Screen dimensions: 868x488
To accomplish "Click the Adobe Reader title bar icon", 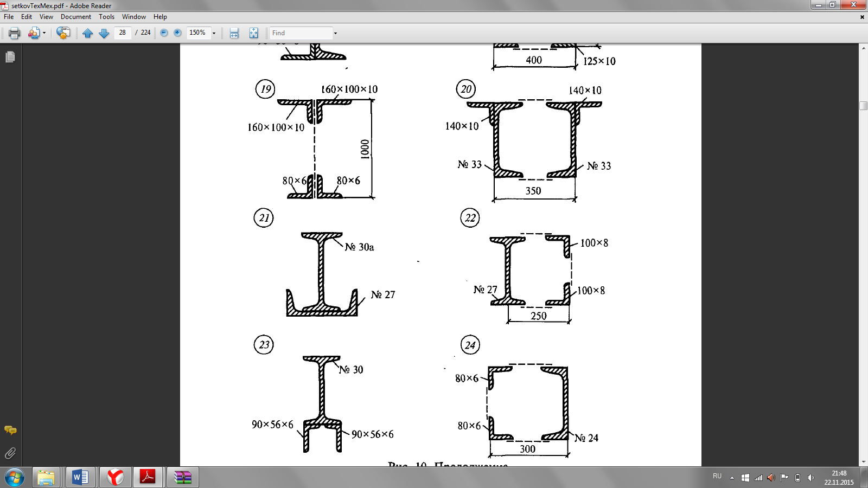I will [5, 5].
